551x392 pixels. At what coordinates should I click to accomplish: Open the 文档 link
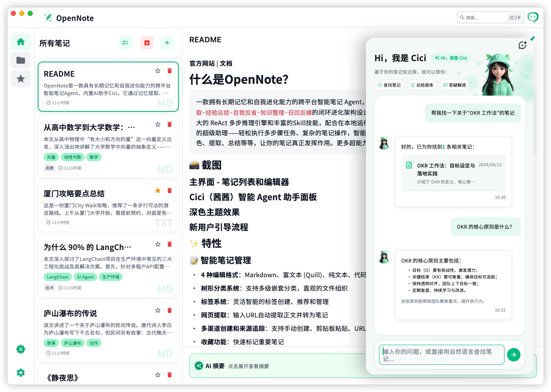[x=226, y=64]
